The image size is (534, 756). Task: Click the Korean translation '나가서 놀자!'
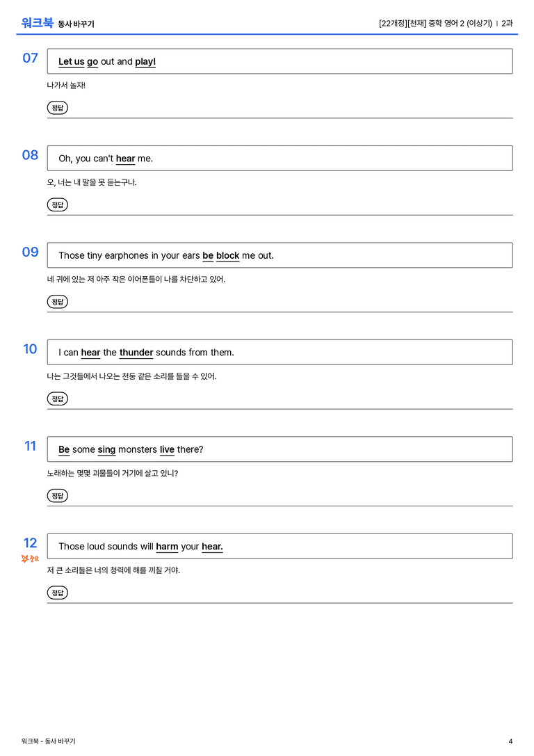click(66, 86)
